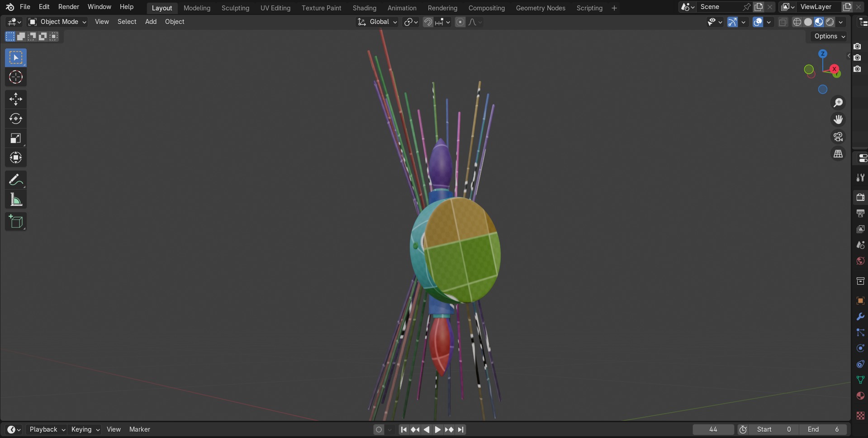Click the Blender logo menu

[x=10, y=7]
